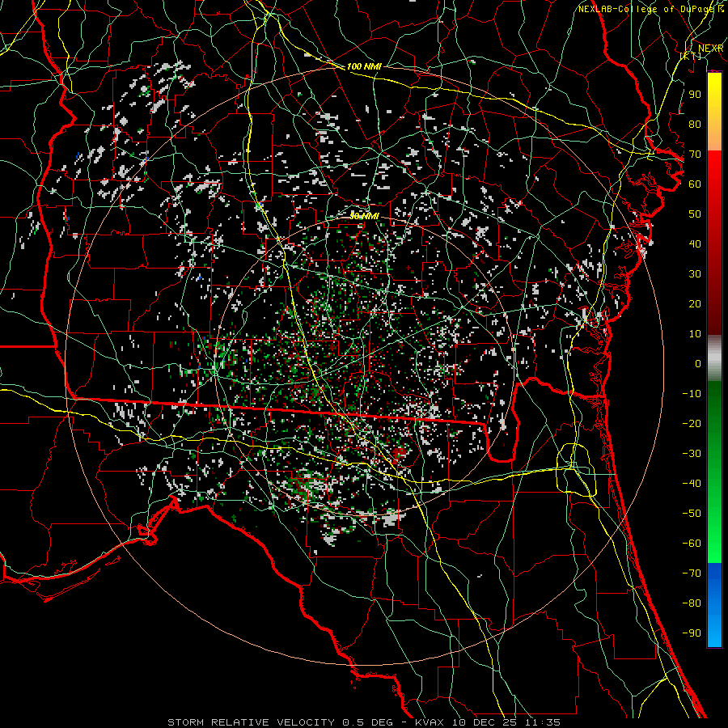Click the '100 NMI' range ring label
The width and height of the screenshot is (728, 728).
click(364, 66)
